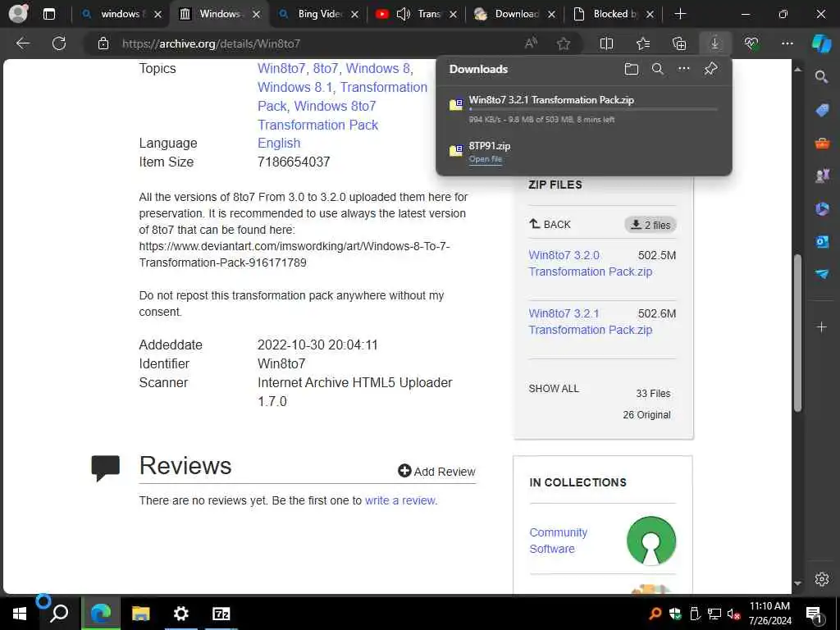Open the muted volume tray icon
The width and height of the screenshot is (840, 630).
[x=733, y=614]
